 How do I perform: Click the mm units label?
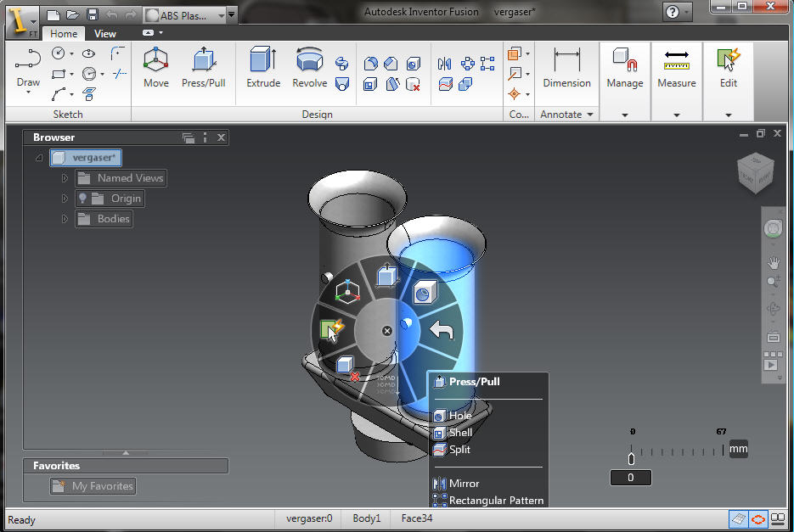coord(738,449)
